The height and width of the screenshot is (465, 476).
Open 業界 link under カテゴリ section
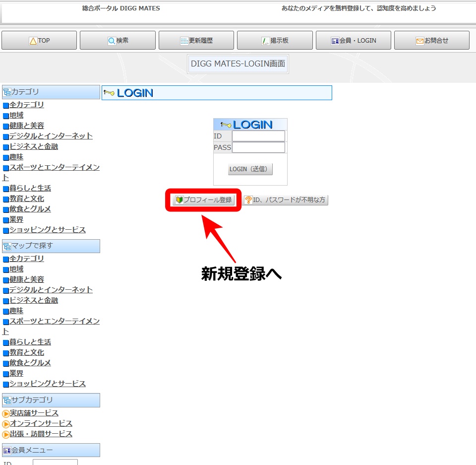pos(16,219)
